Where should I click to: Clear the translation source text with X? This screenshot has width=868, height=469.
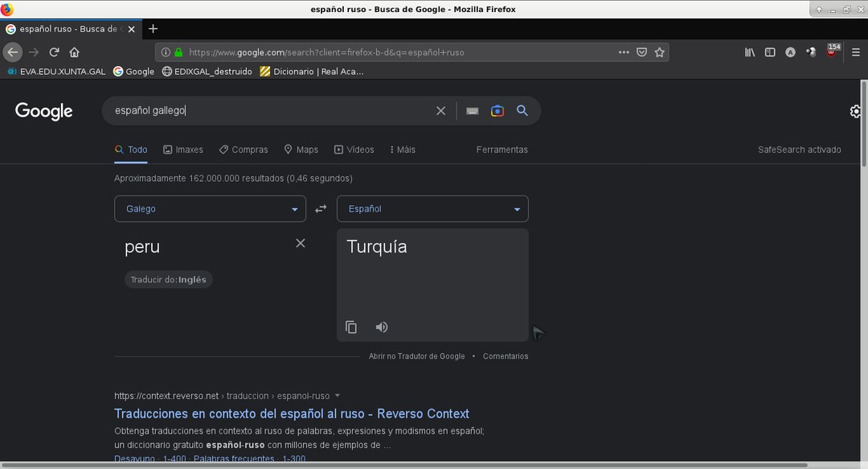point(300,242)
